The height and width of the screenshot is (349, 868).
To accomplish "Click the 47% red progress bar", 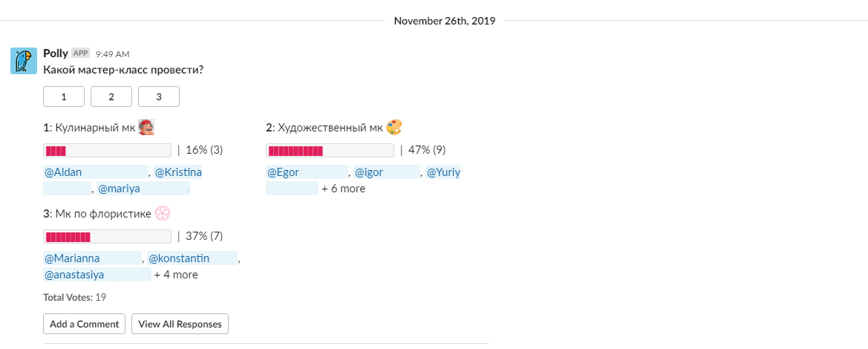I will coord(330,150).
